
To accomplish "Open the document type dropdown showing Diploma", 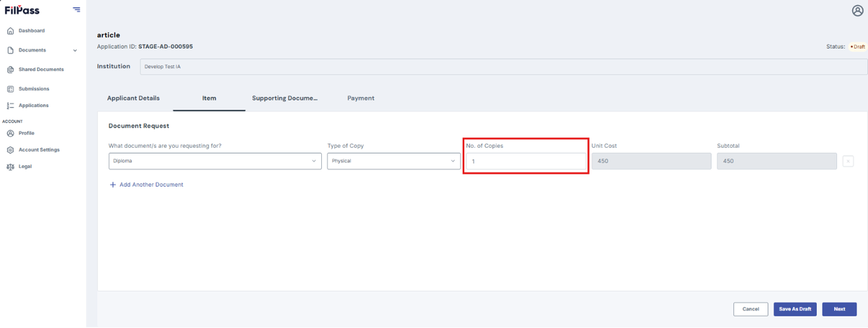I will point(215,161).
